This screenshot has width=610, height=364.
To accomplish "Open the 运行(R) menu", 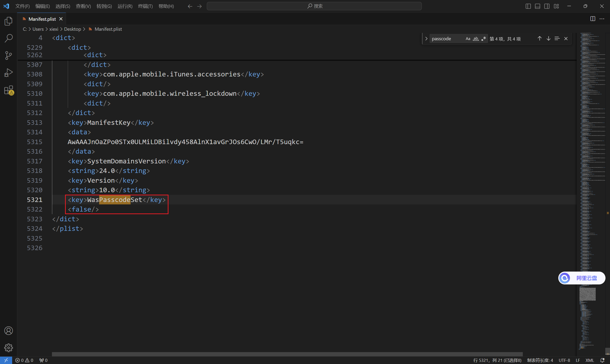I will click(x=125, y=6).
